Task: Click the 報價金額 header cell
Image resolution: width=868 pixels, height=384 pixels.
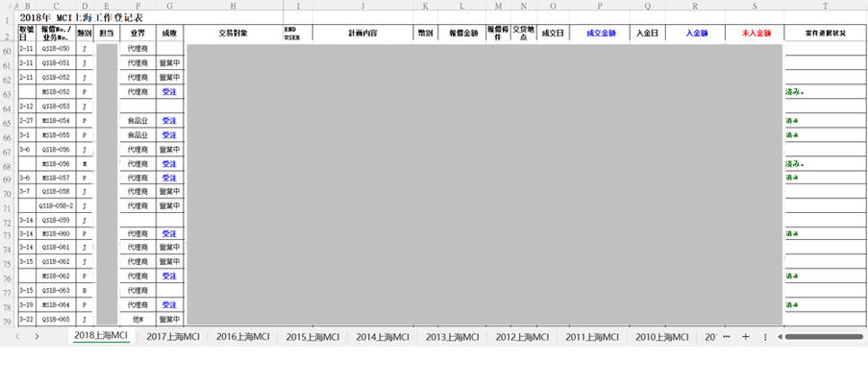Action: [463, 33]
